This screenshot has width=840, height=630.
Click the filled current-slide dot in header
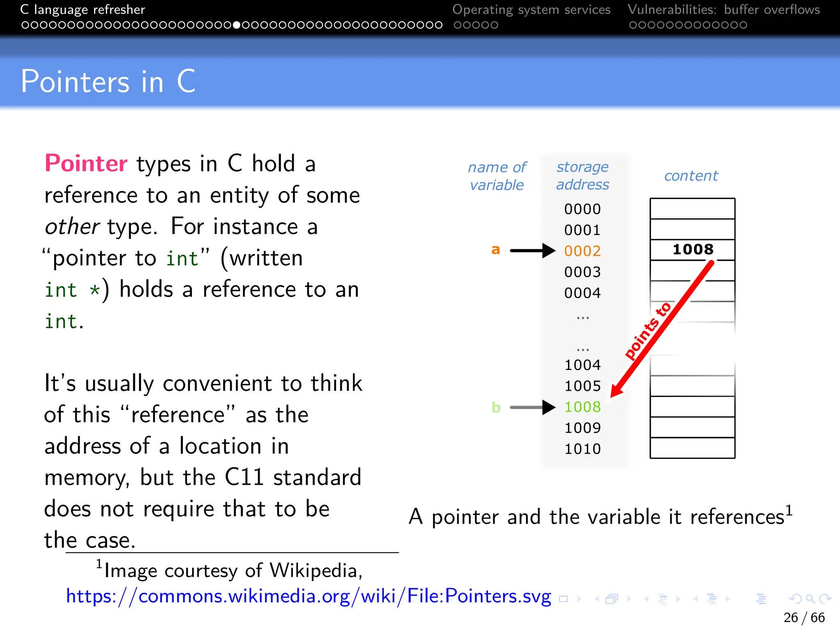click(237, 25)
